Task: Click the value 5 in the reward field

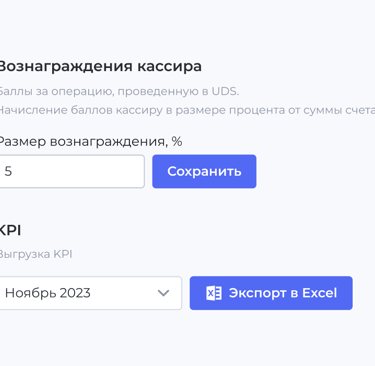Action: [8, 171]
